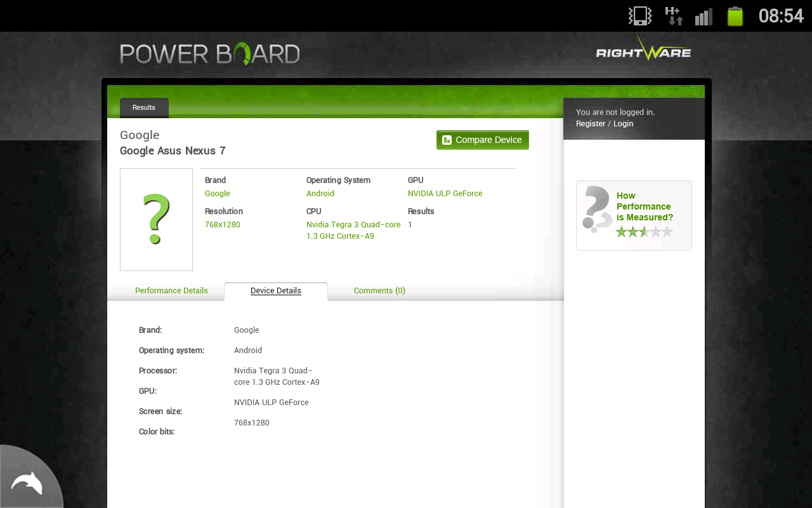Click the 'GPU:' details label
This screenshot has height=508, width=812.
(148, 391)
